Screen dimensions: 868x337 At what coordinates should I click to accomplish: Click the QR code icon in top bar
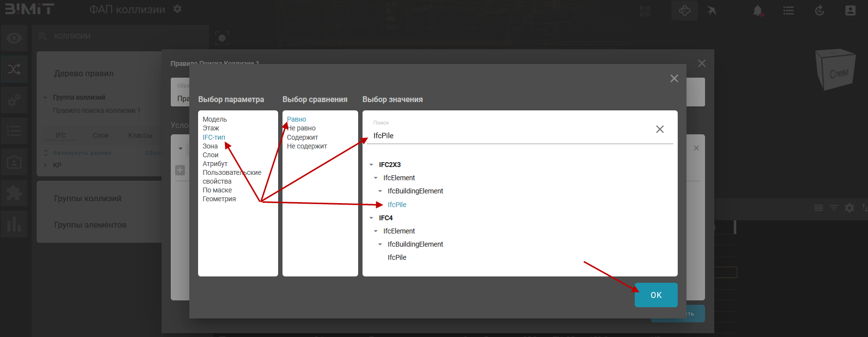click(645, 11)
